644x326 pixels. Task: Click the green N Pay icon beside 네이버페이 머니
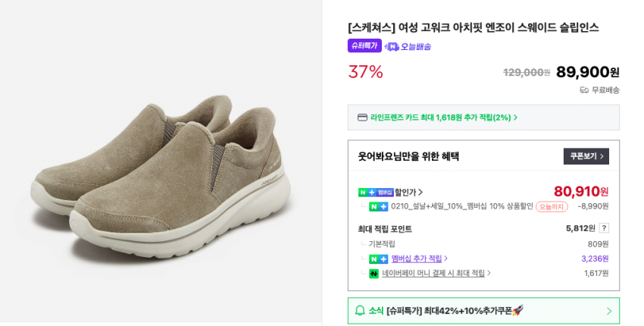(x=374, y=274)
